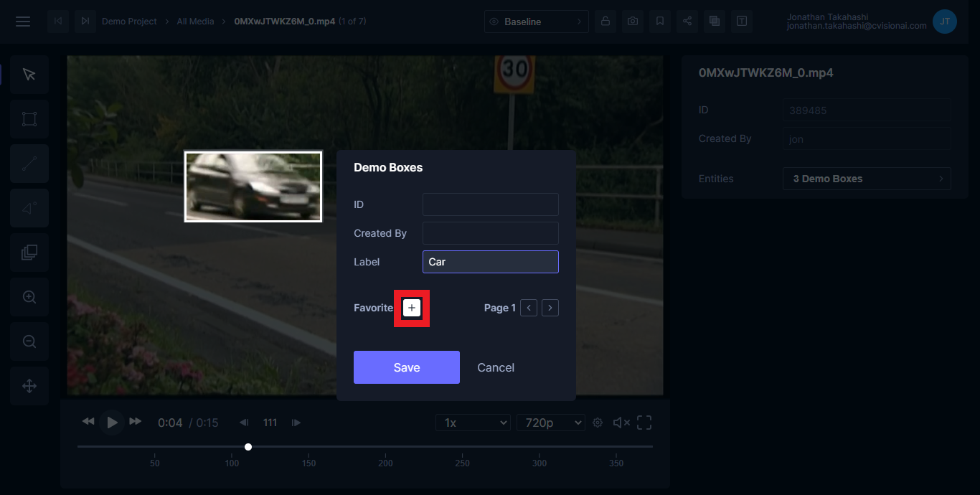Image resolution: width=980 pixels, height=495 pixels.
Task: Open the All Media breadcrumb
Action: coord(195,22)
